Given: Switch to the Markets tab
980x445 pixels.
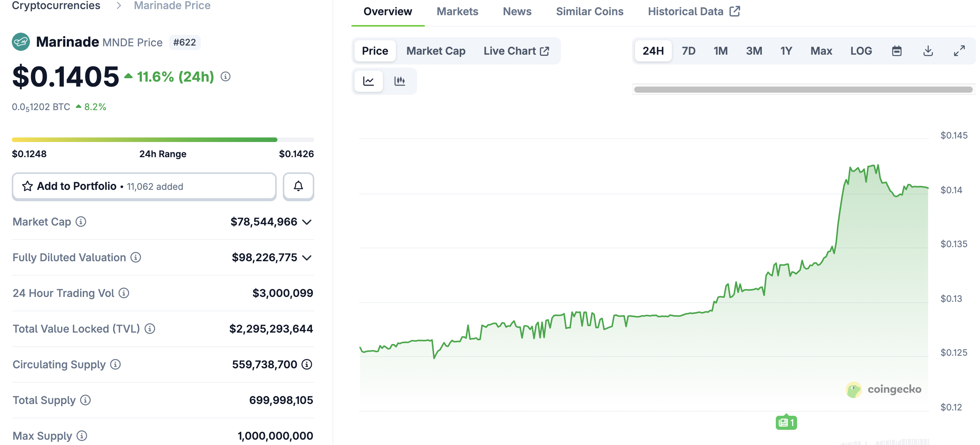Looking at the screenshot, I should [457, 11].
